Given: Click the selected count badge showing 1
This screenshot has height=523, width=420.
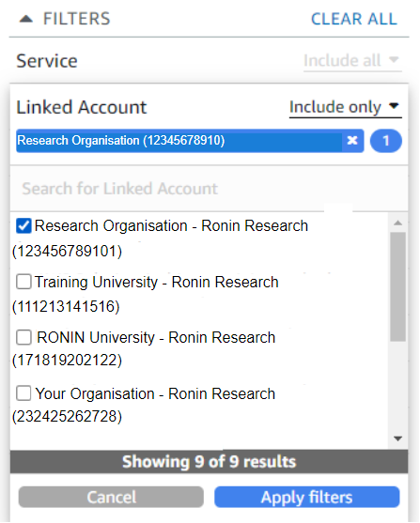Looking at the screenshot, I should pyautogui.click(x=386, y=141).
